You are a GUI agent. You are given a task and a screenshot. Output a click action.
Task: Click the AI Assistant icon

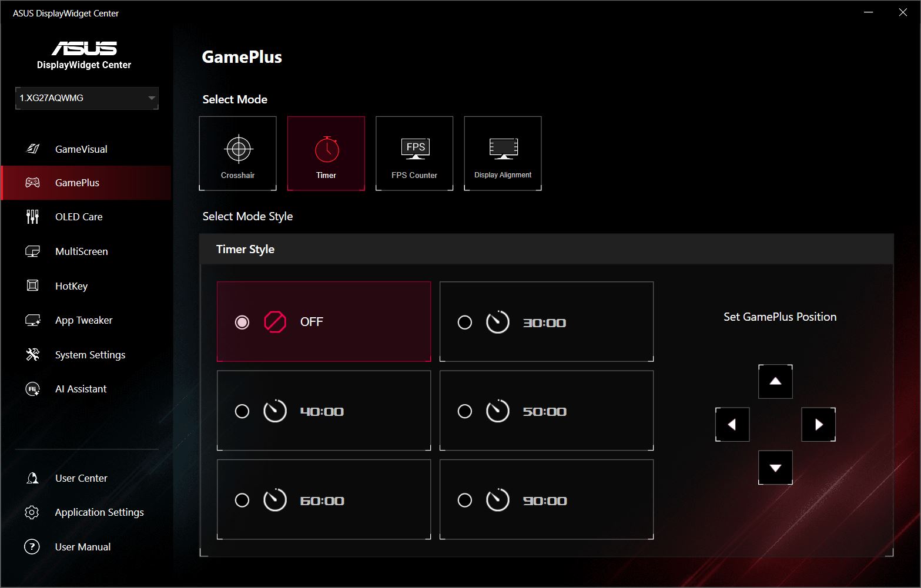tap(32, 389)
